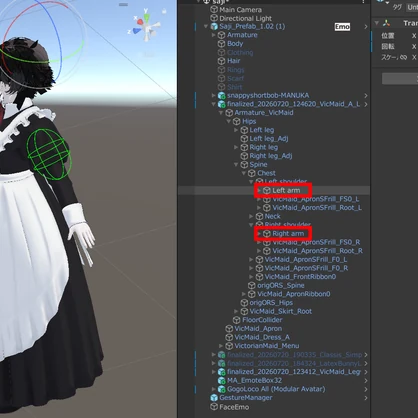The height and width of the screenshot is (418, 418).
Task: Collapse the Saji_Prefab_1.02 (1) tree node
Action: 206,26
